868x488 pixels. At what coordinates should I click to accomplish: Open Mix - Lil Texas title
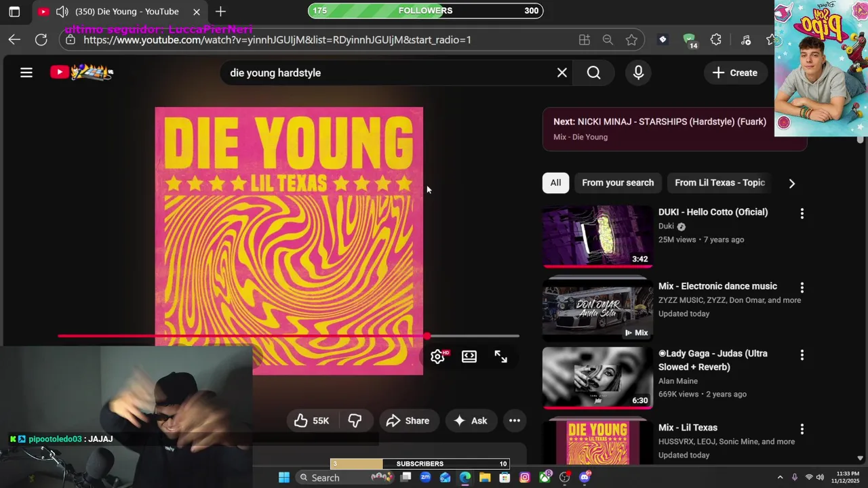pyautogui.click(x=688, y=428)
